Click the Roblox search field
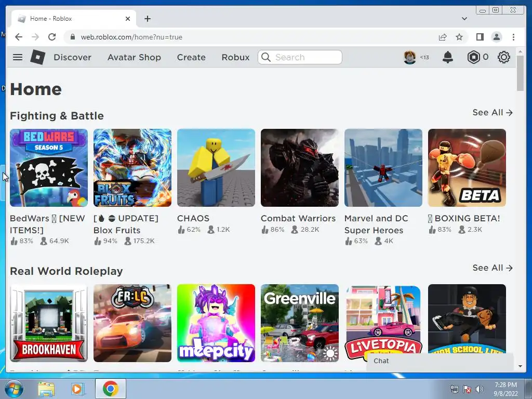The width and height of the screenshot is (532, 399). [300, 57]
